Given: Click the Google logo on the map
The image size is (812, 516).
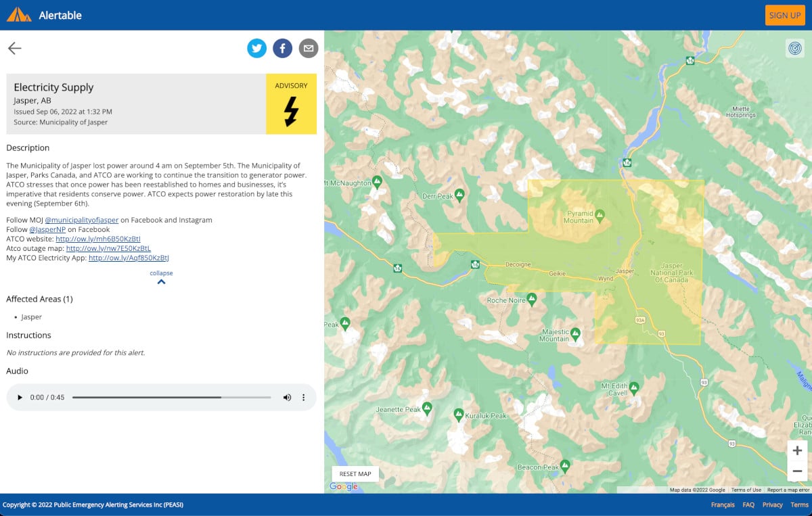Looking at the screenshot, I should pyautogui.click(x=344, y=486).
